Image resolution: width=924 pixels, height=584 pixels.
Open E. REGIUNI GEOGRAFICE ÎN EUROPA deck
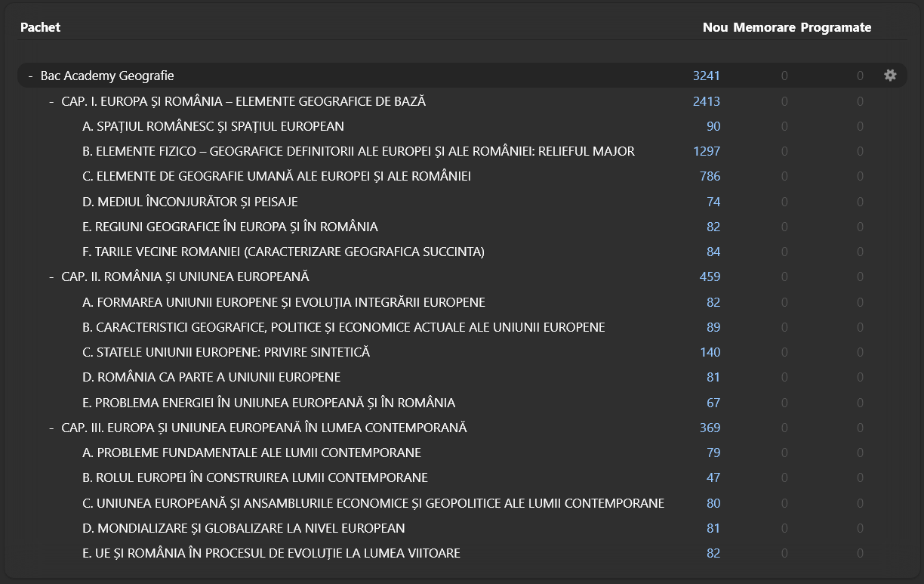coord(229,227)
